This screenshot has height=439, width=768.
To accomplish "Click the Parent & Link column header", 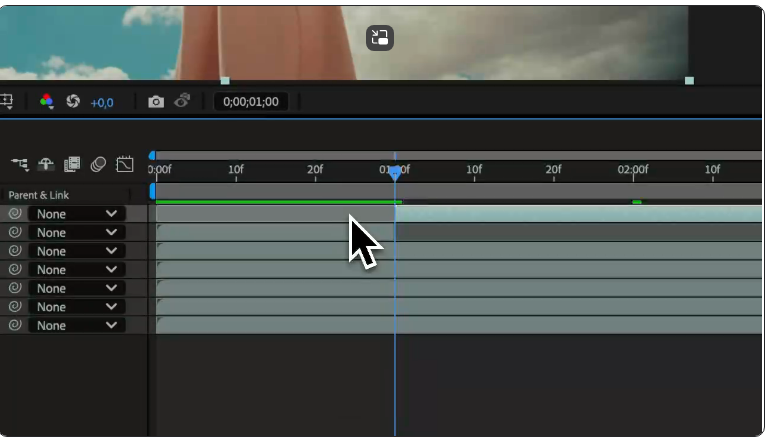I will pos(39,195).
